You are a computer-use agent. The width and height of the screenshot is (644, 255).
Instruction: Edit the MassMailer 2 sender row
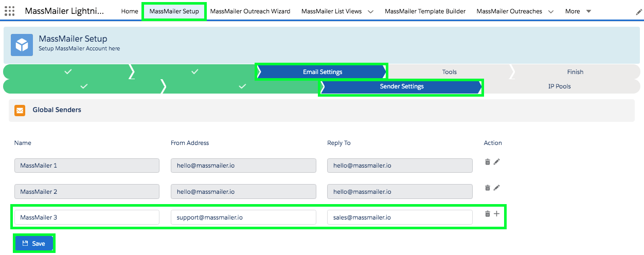click(496, 188)
